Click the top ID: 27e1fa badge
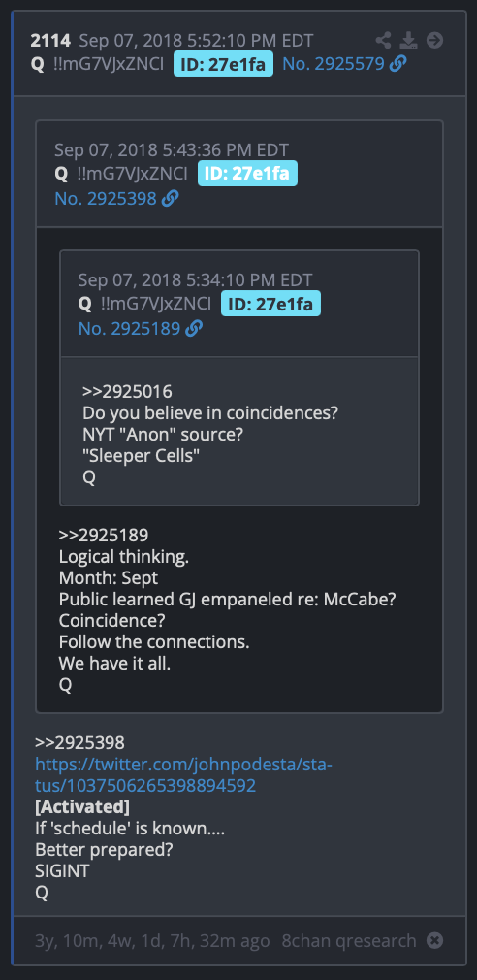 coord(224,64)
